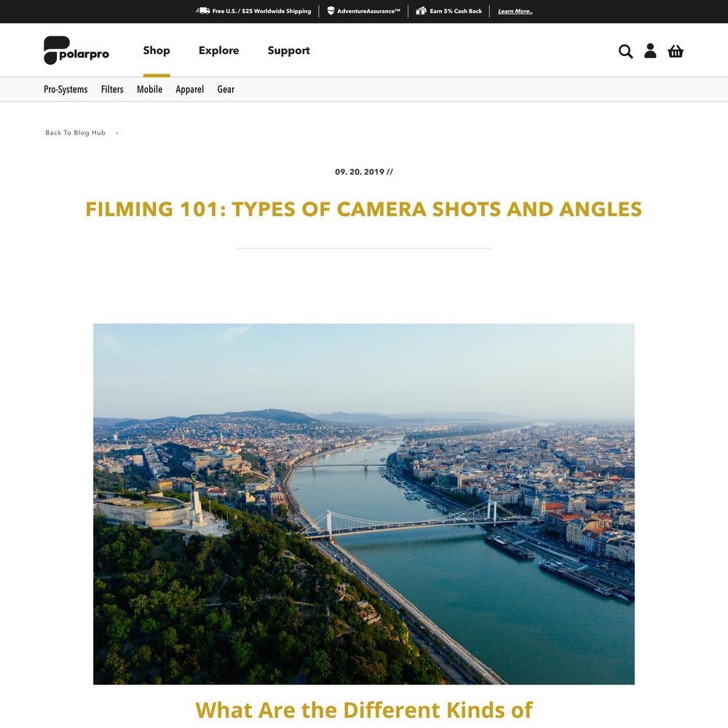Open the Explore menu
Viewport: 728px width, 728px height.
click(x=218, y=50)
